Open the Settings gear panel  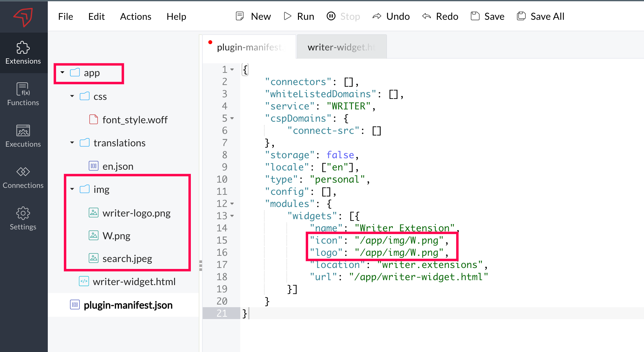tap(23, 219)
